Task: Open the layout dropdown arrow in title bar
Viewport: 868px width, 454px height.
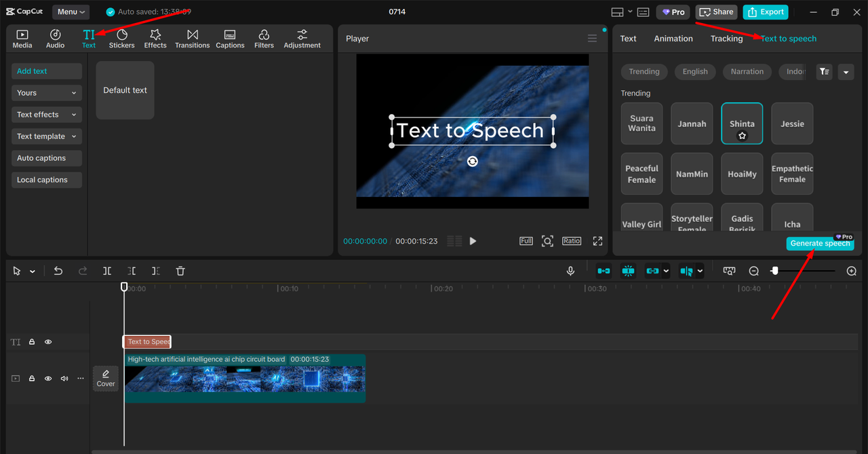Action: click(630, 12)
